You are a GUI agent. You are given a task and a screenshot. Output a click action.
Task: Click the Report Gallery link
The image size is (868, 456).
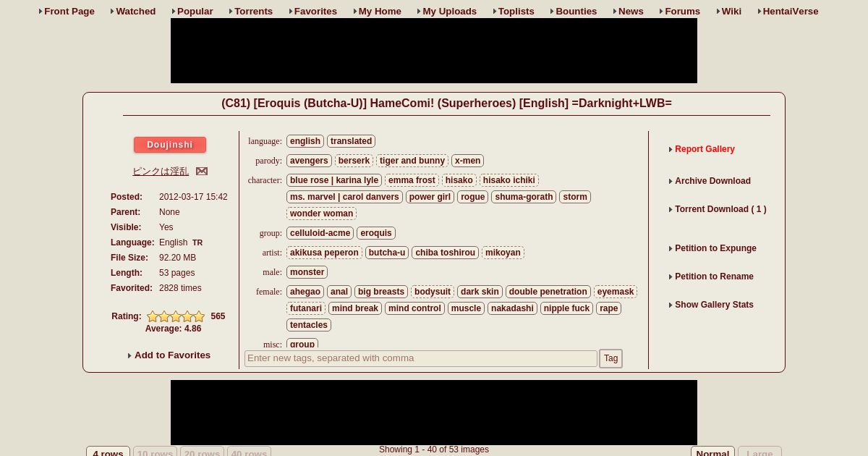tap(705, 149)
